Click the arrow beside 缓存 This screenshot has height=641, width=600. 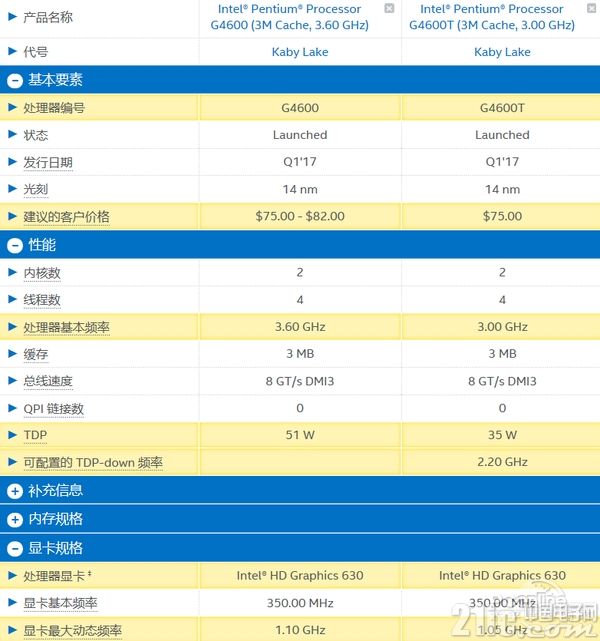click(x=12, y=353)
